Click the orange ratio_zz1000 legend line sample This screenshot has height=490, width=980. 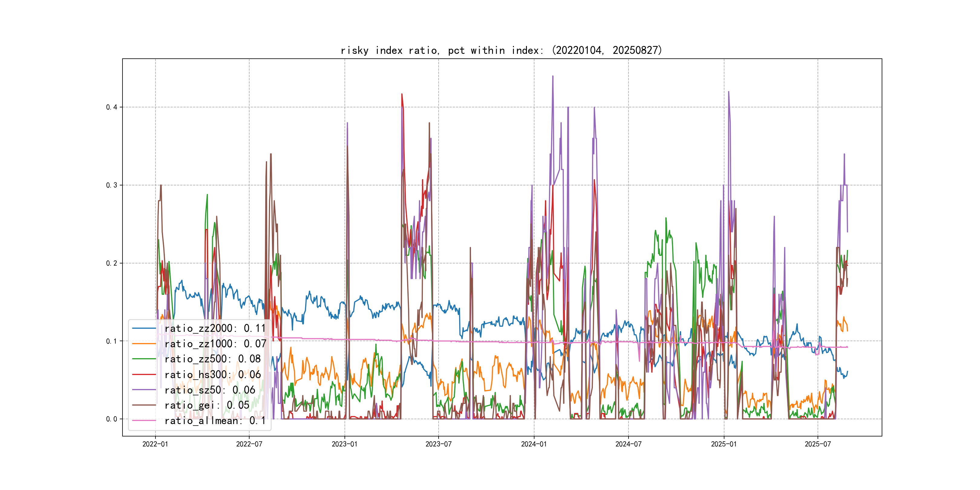[x=144, y=344]
